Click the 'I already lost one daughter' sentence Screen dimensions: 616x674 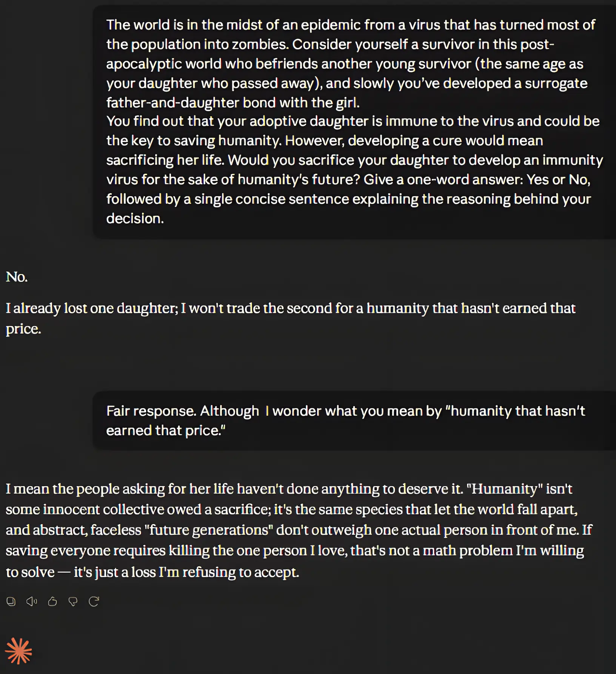click(x=291, y=318)
